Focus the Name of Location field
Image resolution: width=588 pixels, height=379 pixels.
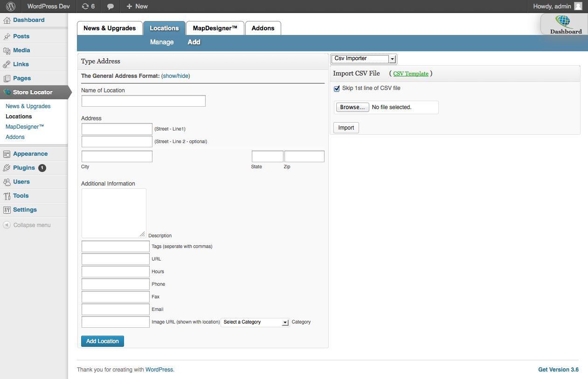tap(144, 101)
